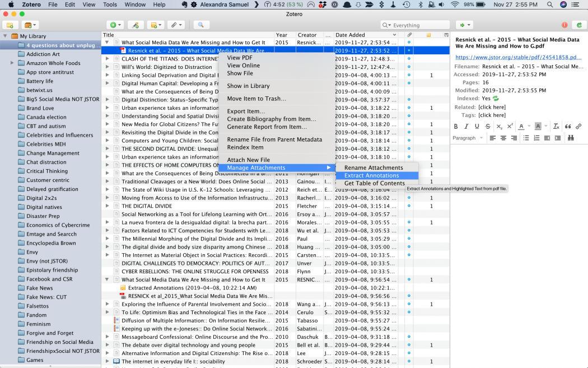588x368 pixels.
Task: Click the Add Attachment paperclip icon
Action: 176,25
